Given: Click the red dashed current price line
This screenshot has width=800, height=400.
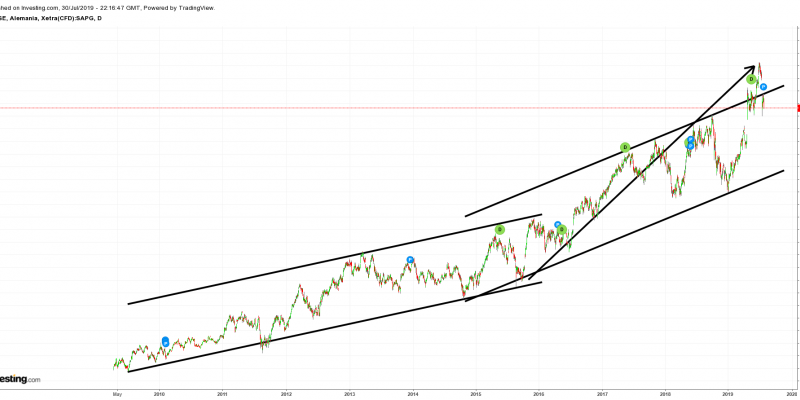Looking at the screenshot, I should (300, 107).
